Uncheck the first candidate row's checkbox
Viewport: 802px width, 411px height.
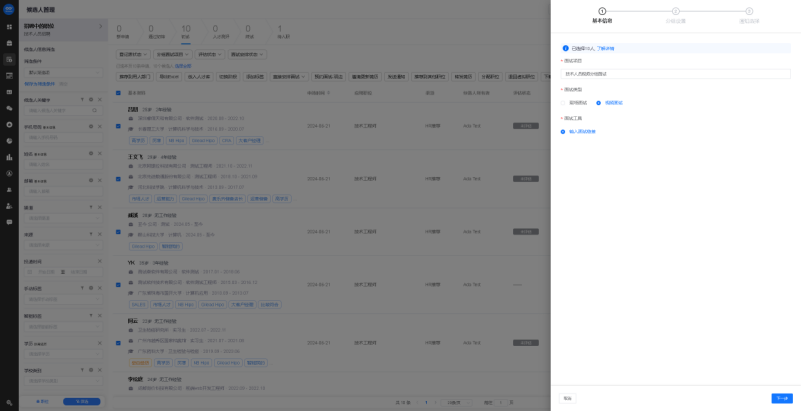(x=119, y=126)
